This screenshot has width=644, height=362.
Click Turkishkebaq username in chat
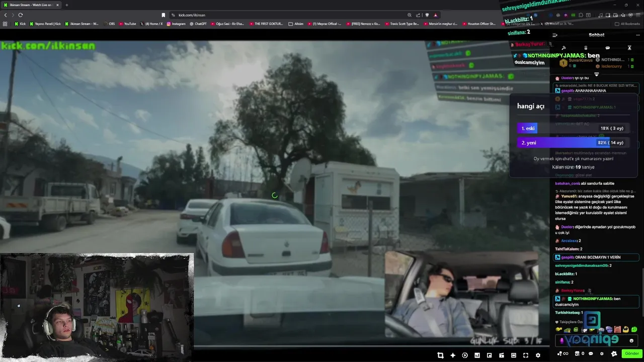pos(568,313)
